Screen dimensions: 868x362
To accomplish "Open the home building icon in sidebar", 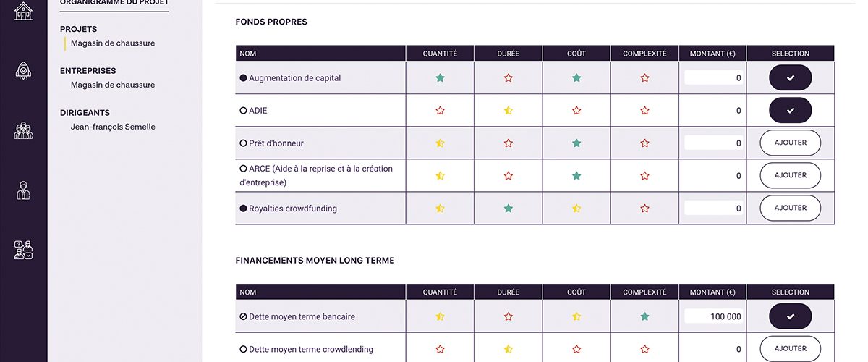I will click(24, 10).
